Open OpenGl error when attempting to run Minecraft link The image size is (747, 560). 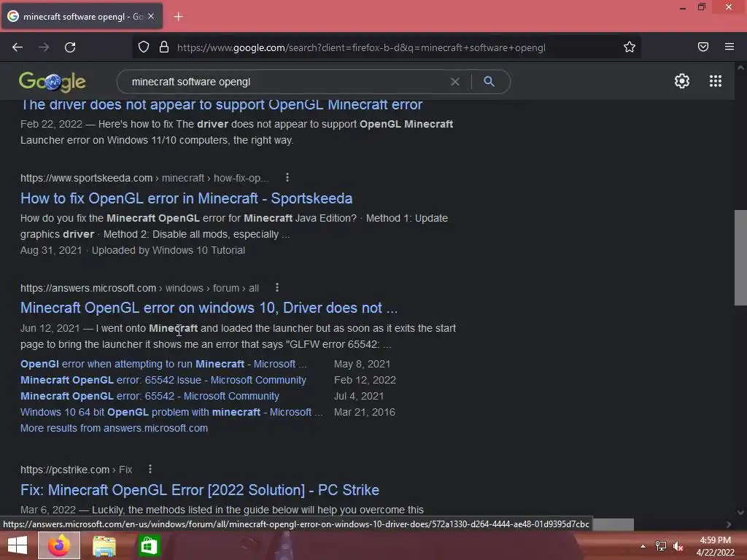[163, 365]
